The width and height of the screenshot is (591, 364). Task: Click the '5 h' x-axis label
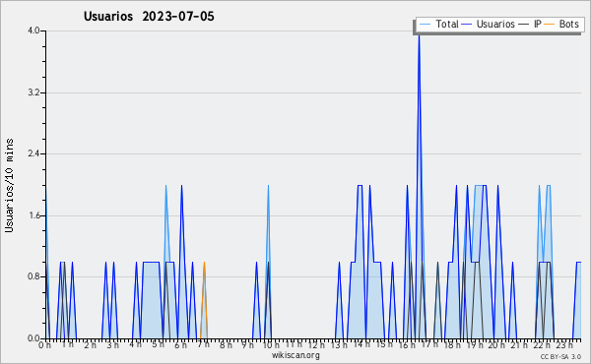(x=158, y=344)
